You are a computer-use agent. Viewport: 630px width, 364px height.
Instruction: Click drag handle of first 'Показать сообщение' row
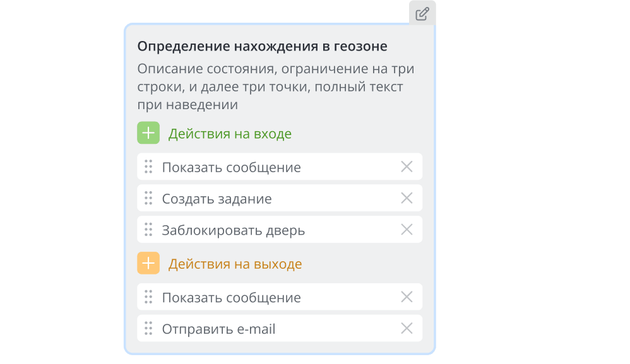pos(150,167)
